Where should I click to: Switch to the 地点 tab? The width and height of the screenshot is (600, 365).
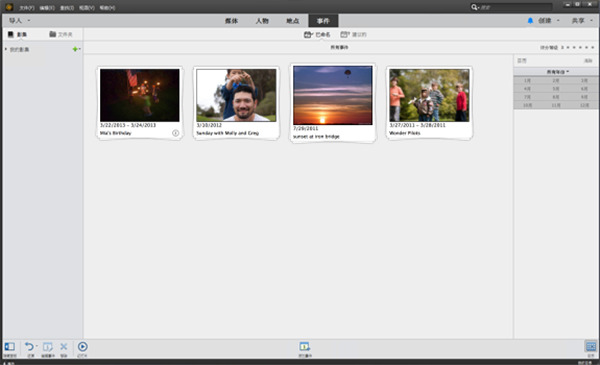point(293,21)
